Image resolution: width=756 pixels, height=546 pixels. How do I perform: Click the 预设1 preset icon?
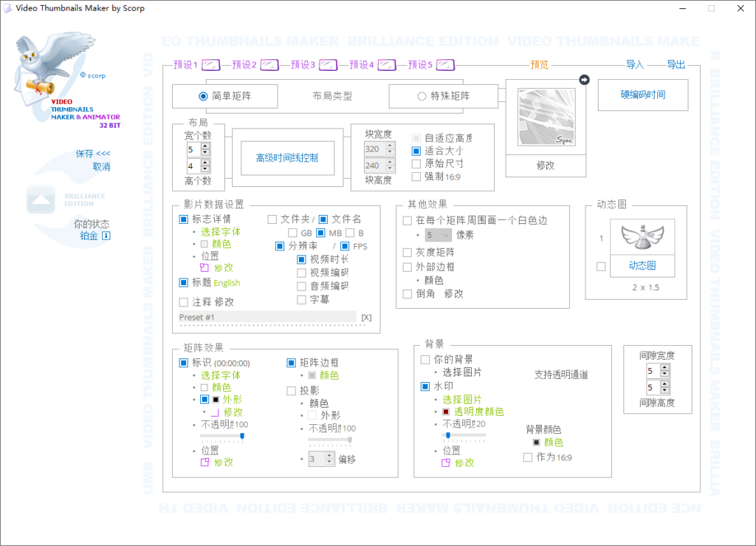click(x=210, y=64)
